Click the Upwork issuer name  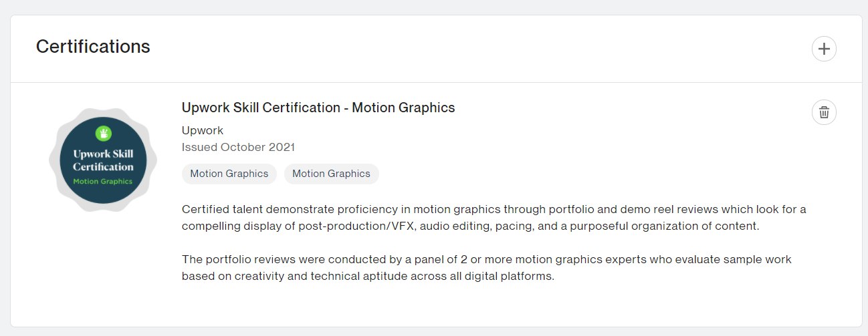pyautogui.click(x=203, y=130)
